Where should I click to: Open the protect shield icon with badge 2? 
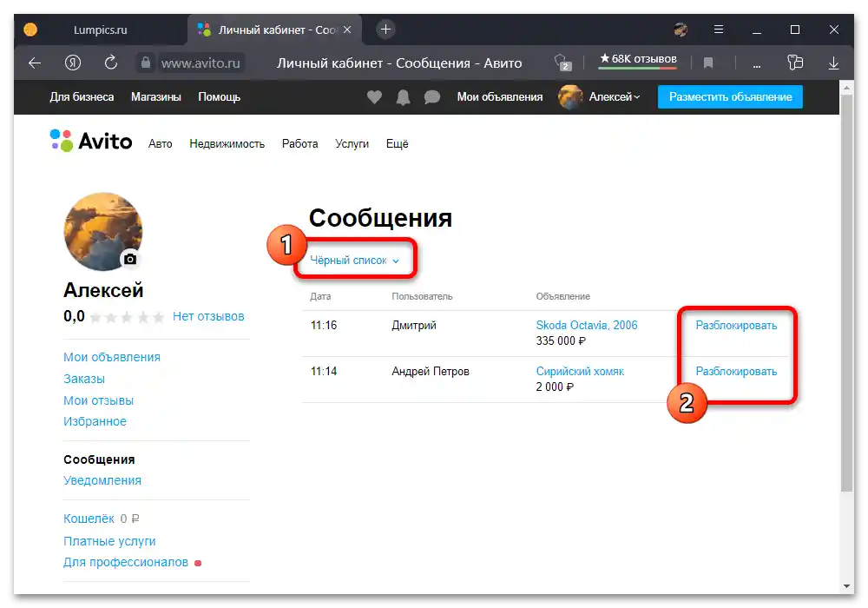(x=562, y=63)
